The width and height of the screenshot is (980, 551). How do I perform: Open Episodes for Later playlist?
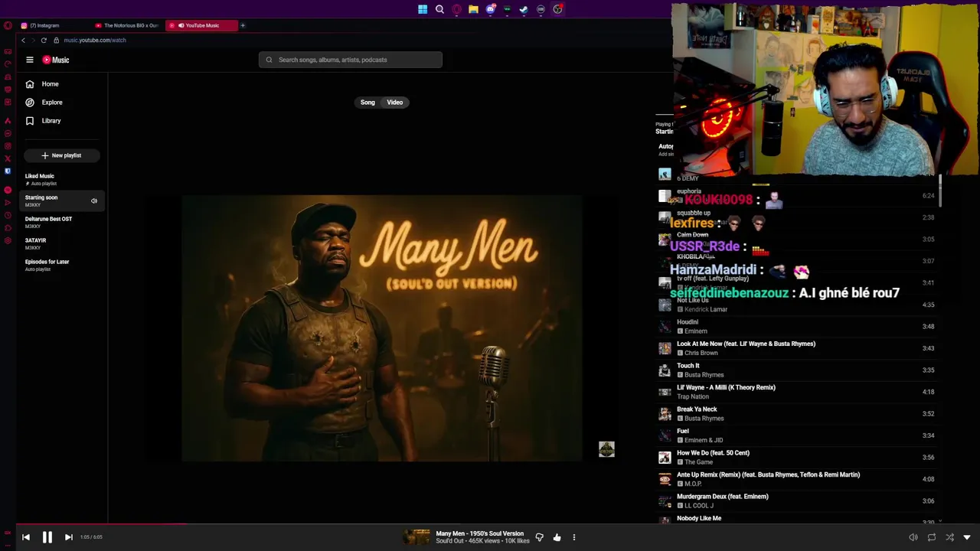(61, 265)
